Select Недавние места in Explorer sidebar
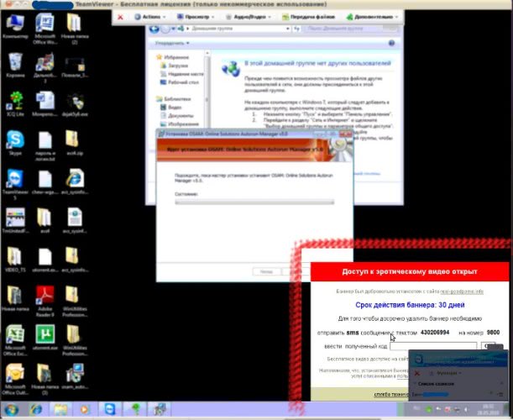This screenshot has height=420, width=513. [182, 74]
